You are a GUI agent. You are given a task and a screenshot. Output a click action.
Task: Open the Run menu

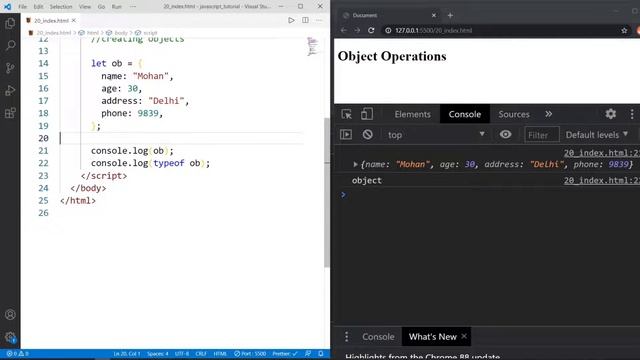[x=117, y=7]
